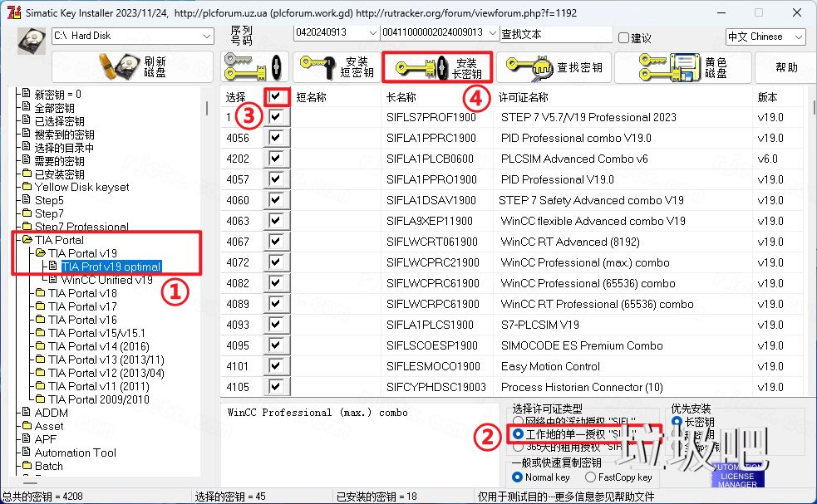The image size is (817, 504).
Task: Click the 帮助 Help button
Action: point(786,66)
